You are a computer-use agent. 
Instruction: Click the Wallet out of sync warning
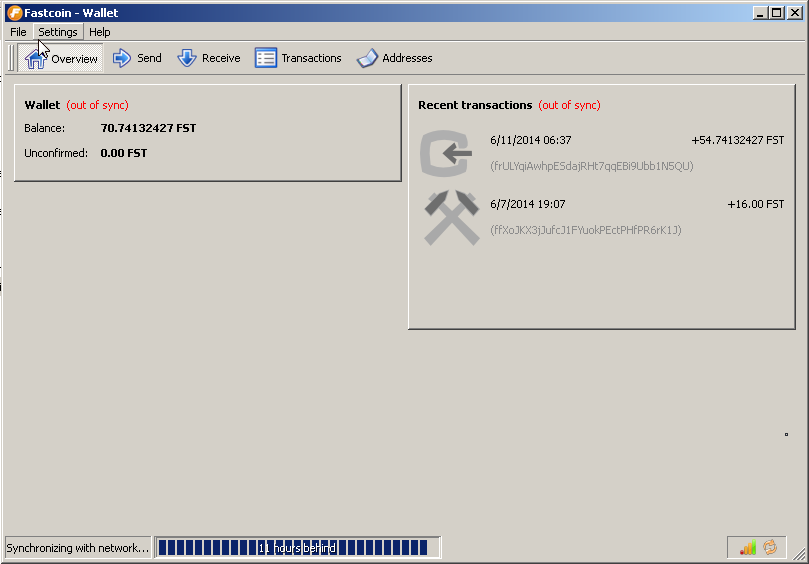pos(97,105)
